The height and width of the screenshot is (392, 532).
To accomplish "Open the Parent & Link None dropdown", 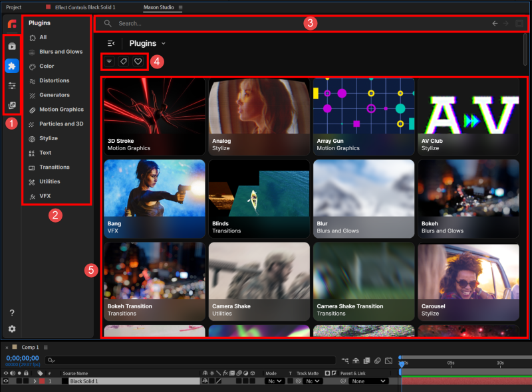I will point(368,381).
